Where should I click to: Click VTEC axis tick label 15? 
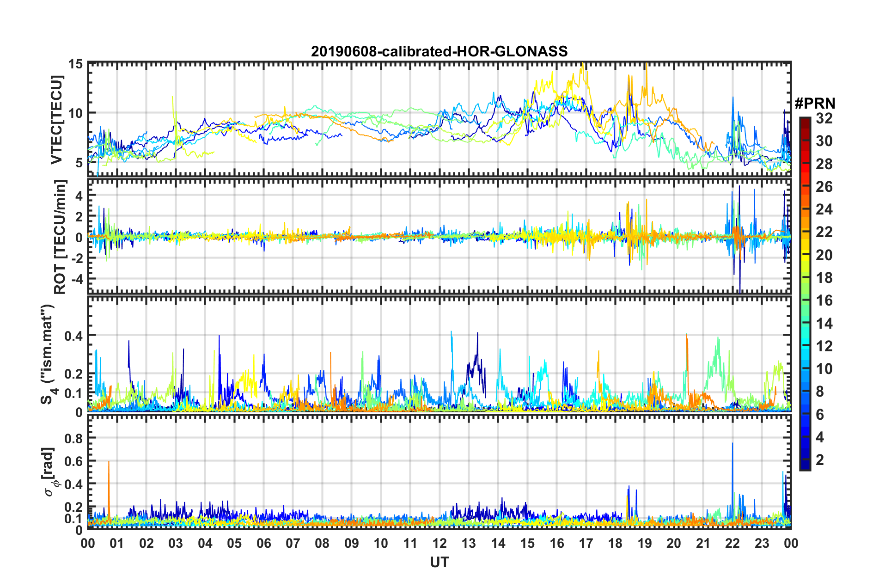coord(76,64)
